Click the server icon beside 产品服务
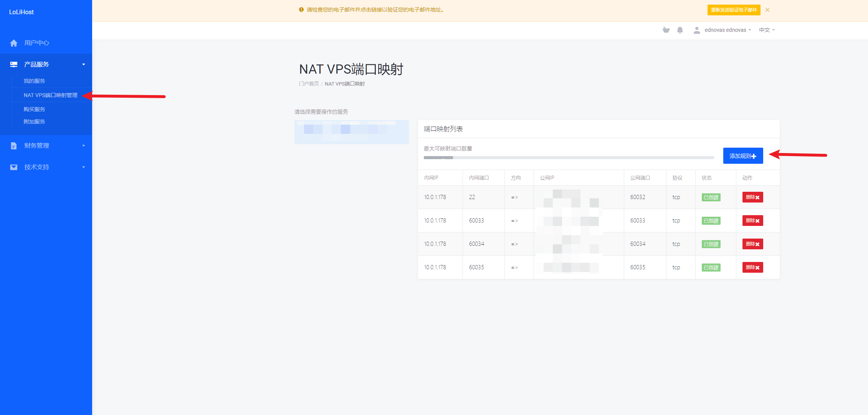 14,64
